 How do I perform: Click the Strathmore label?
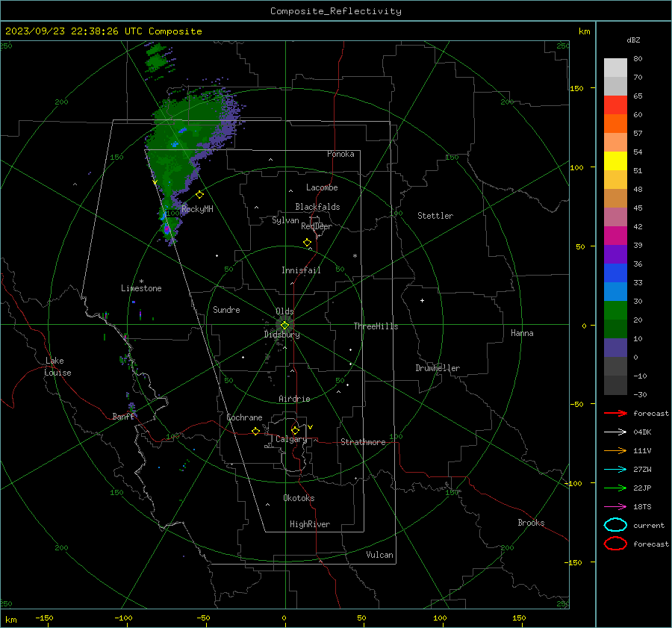[x=363, y=442]
